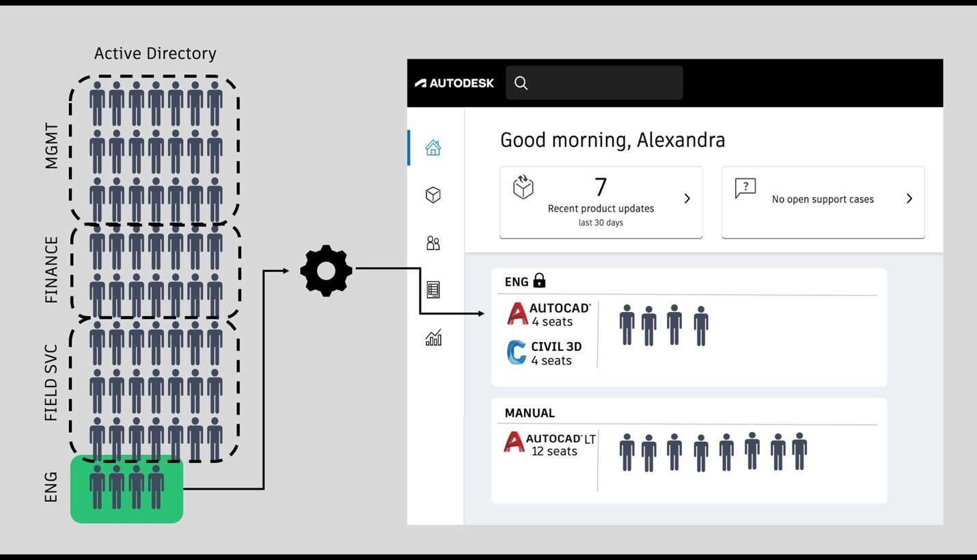Click the lock icon beside ENG
Image resolution: width=977 pixels, height=560 pixels.
[539, 281]
